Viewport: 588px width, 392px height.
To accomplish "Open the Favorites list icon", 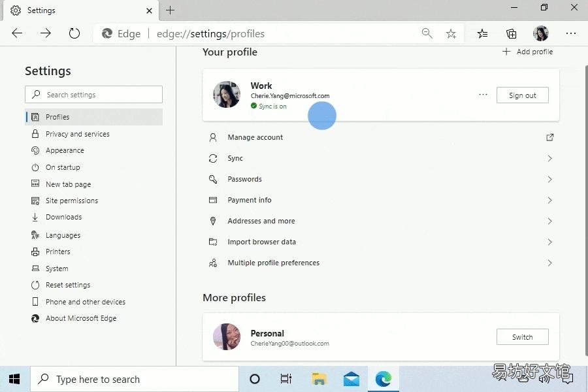I will click(x=482, y=34).
